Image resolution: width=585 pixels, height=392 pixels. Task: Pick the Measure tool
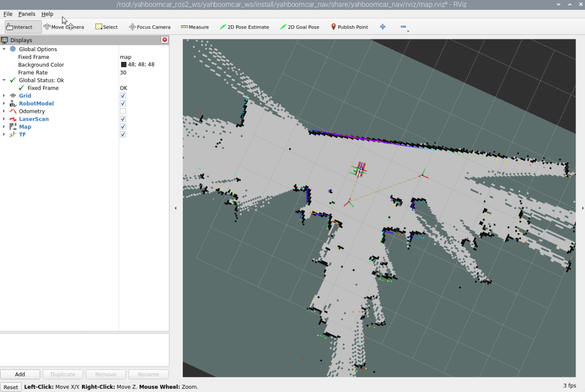[195, 27]
